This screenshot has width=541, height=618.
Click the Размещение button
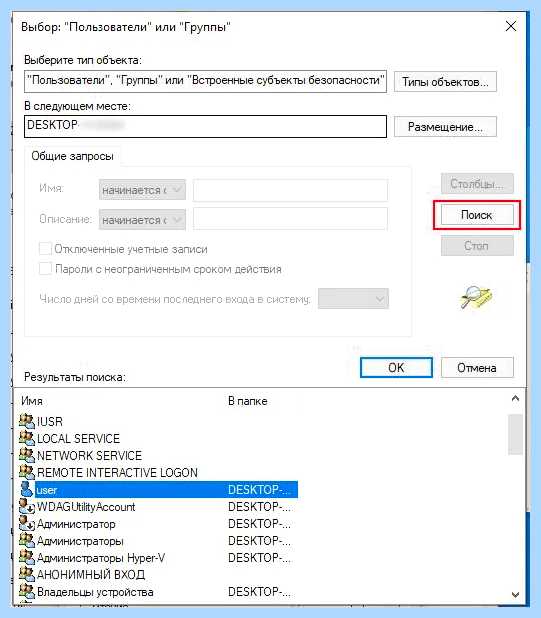point(445,127)
